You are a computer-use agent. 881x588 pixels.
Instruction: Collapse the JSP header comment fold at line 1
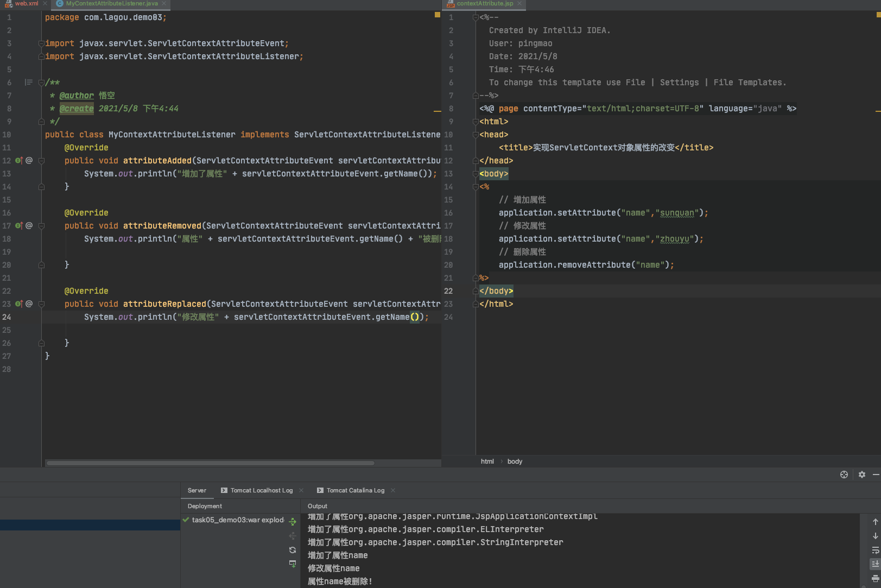476,17
